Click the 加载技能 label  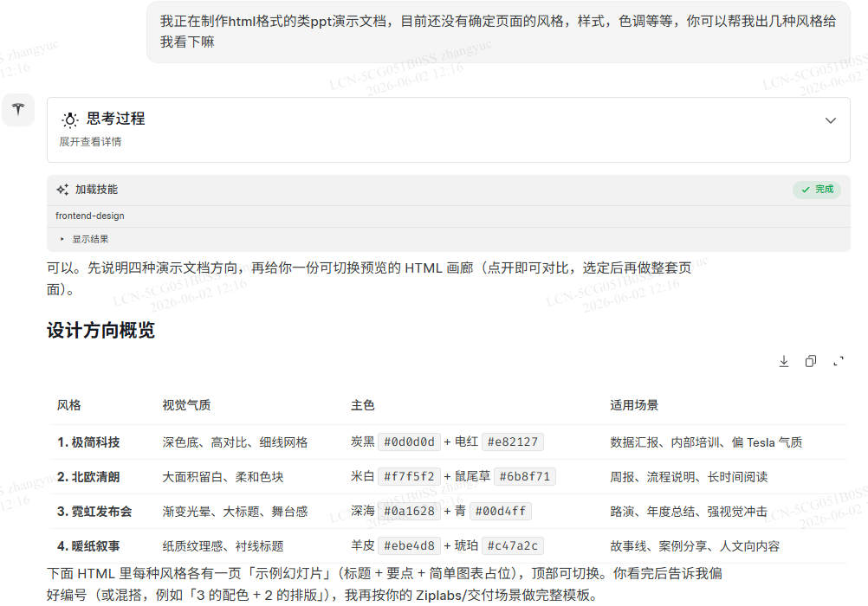coord(96,190)
